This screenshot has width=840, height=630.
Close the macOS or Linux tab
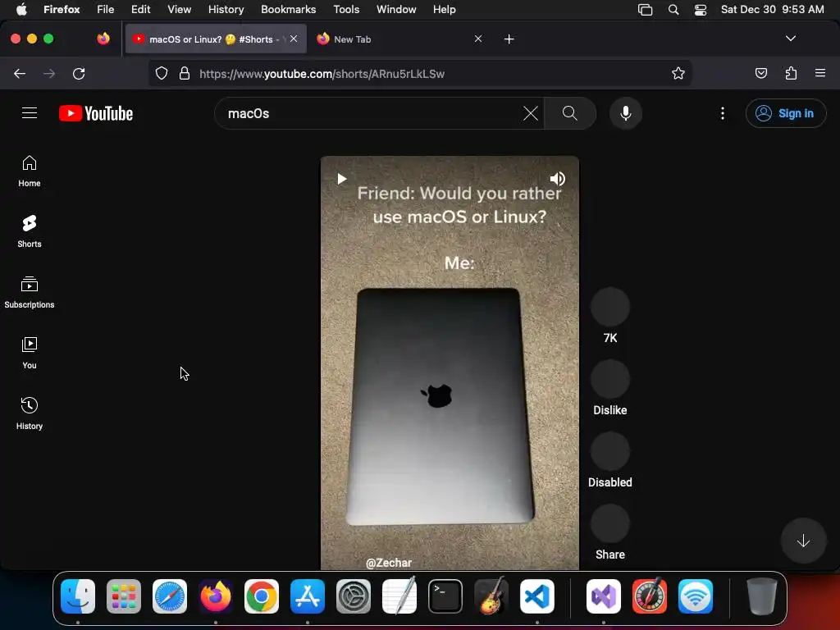(x=294, y=39)
